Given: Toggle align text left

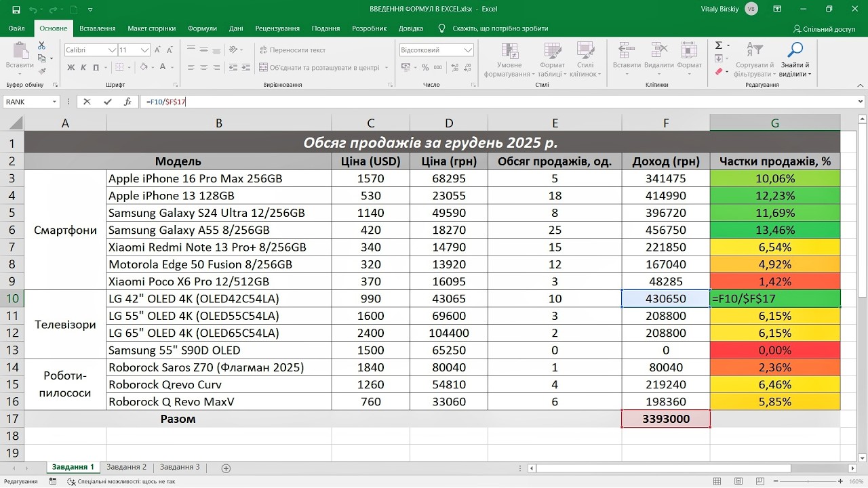Looking at the screenshot, I should coord(191,67).
